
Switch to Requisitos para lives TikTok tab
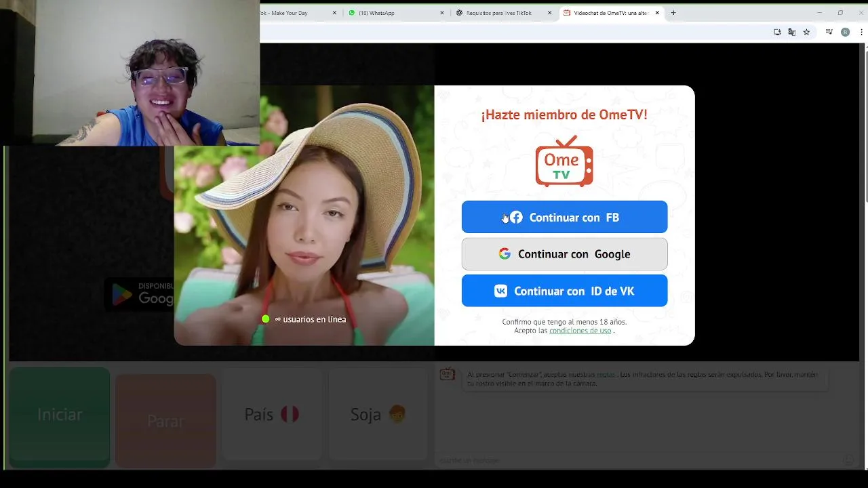pos(503,13)
